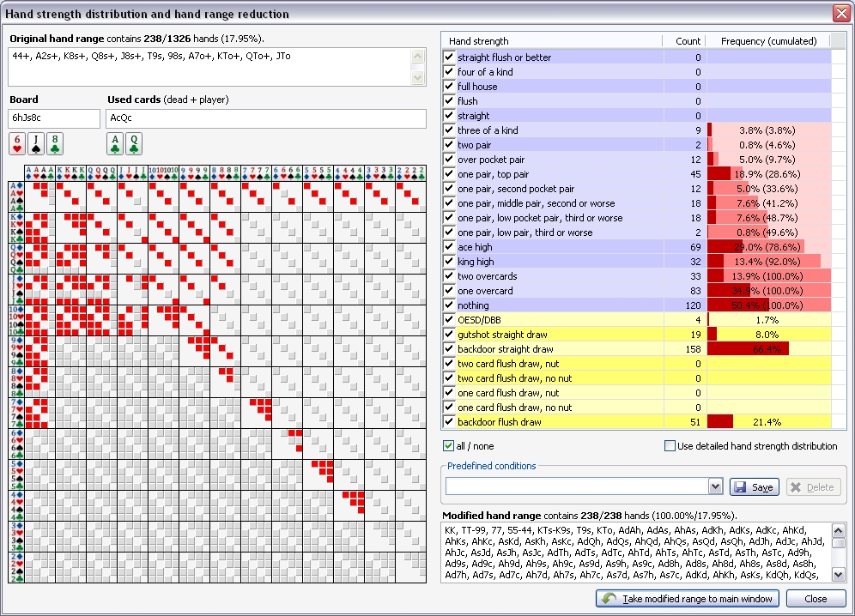The image size is (855, 616).
Task: Enable 'Use detailed hand strength distribution'
Action: pyautogui.click(x=670, y=445)
